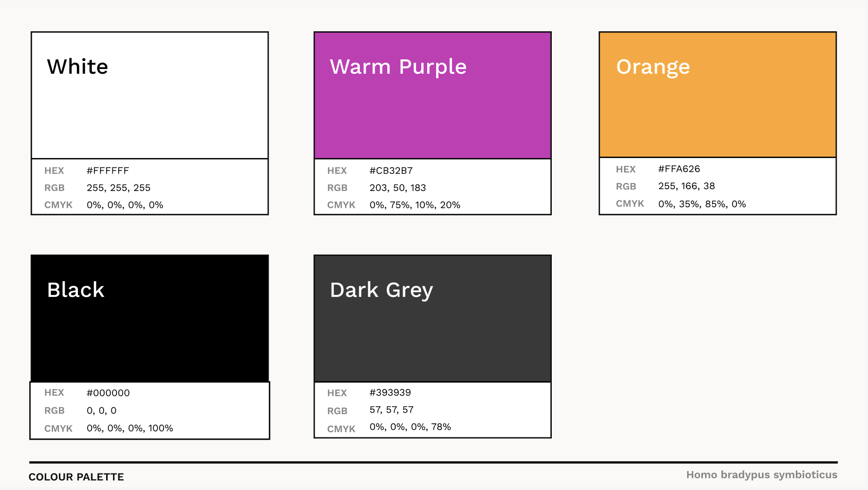Click the White color swatch
The height and width of the screenshot is (490, 868).
pyautogui.click(x=150, y=95)
